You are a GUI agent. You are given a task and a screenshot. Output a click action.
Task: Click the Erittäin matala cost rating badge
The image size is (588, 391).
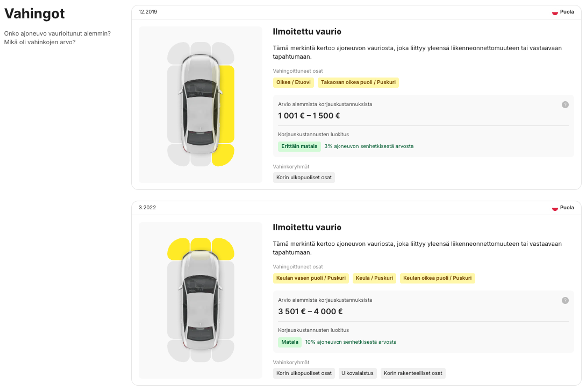coord(299,146)
